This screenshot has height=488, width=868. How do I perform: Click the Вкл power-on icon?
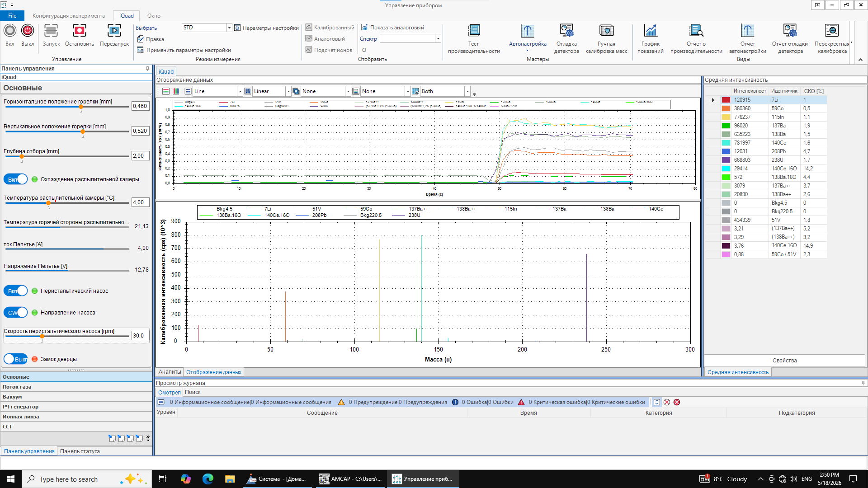(10, 31)
